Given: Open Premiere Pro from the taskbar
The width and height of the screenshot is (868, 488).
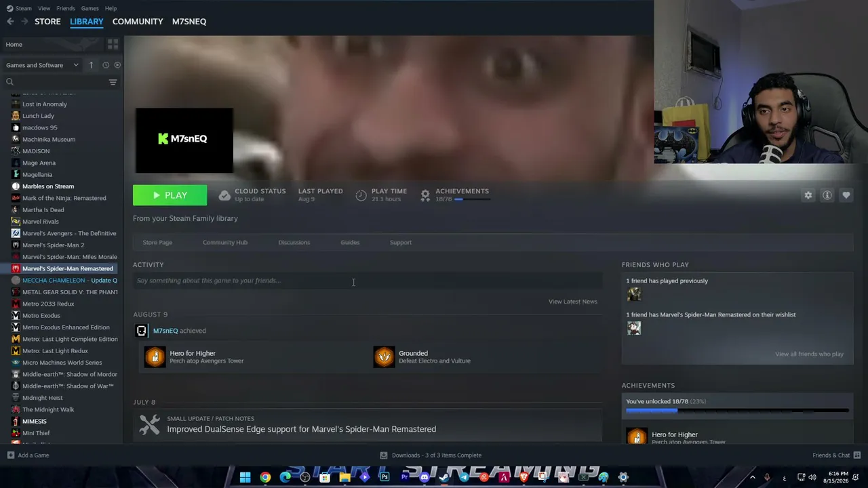Looking at the screenshot, I should coord(405,477).
